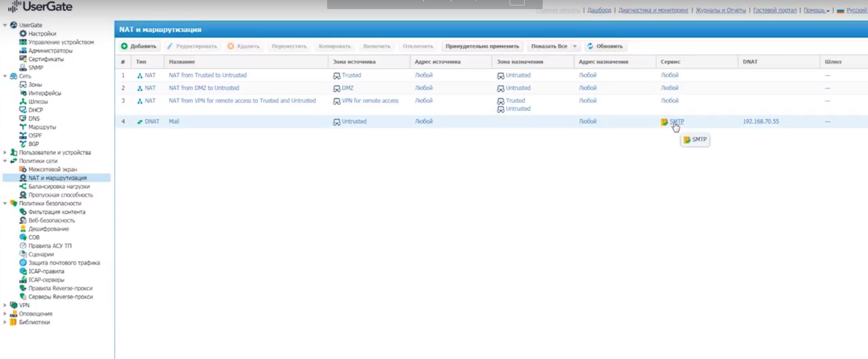Click the Редактировать button
The image size is (868, 359).
192,46
